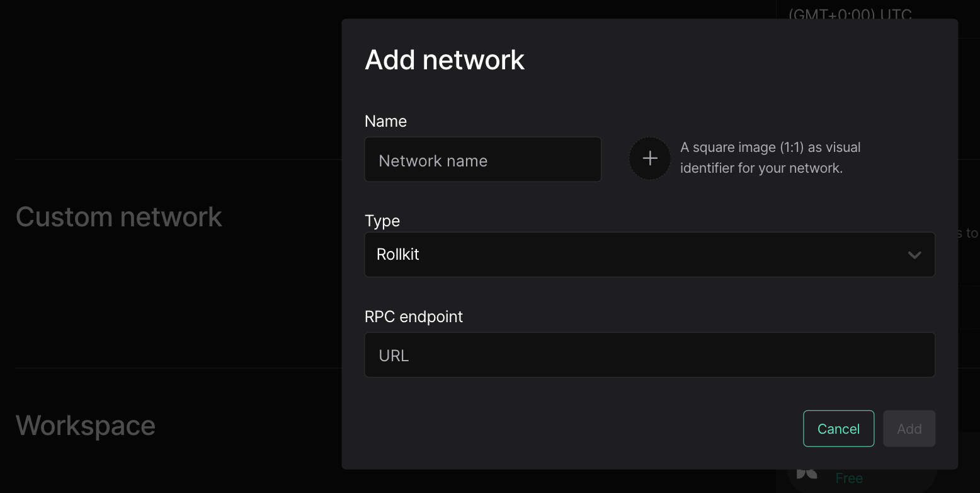Click the Workspace heading in background
The image size is (980, 493).
pyautogui.click(x=86, y=426)
